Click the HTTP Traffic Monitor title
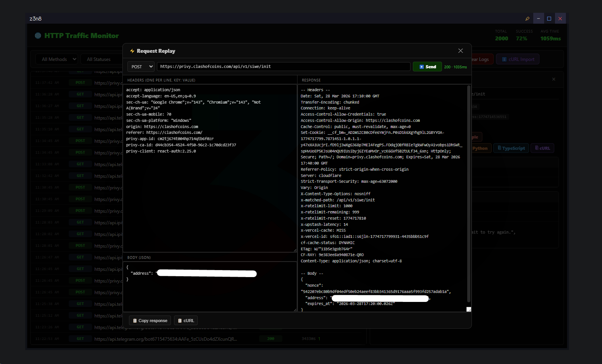Image resolution: width=602 pixels, height=364 pixels. [82, 36]
